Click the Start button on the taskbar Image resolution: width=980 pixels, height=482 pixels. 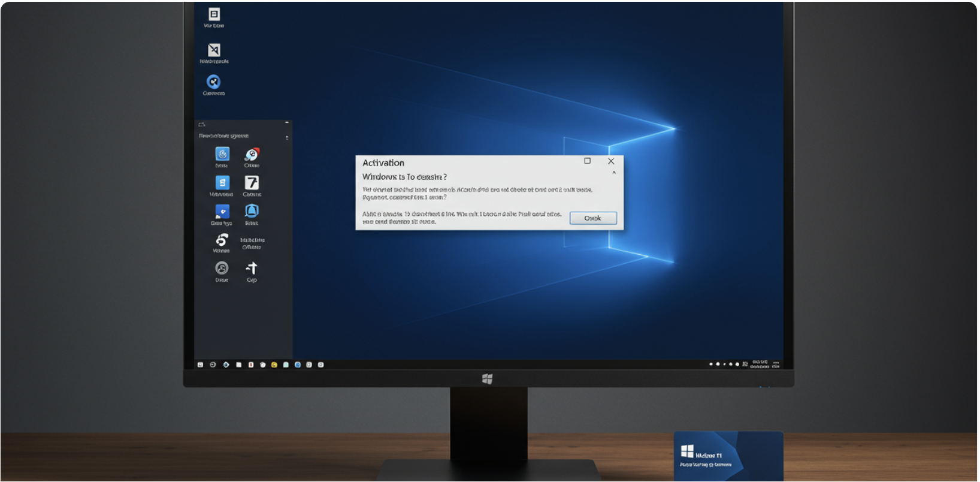(x=200, y=364)
